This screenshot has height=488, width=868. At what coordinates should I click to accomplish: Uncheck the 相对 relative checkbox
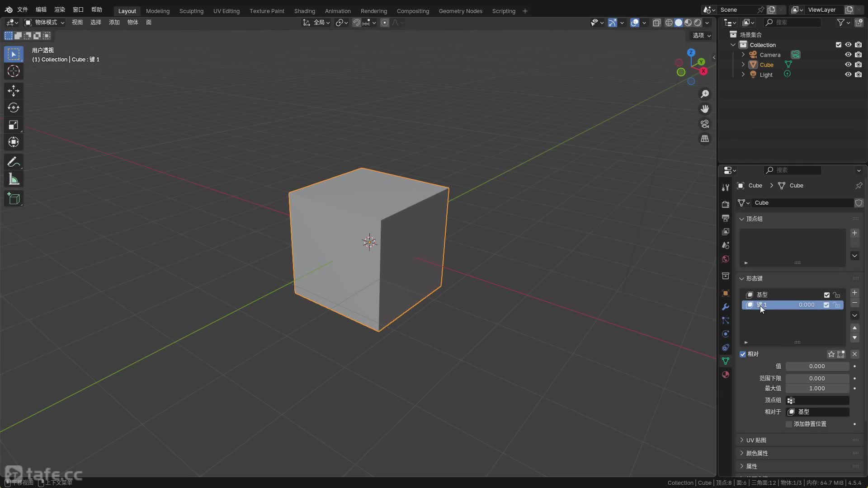pyautogui.click(x=743, y=354)
